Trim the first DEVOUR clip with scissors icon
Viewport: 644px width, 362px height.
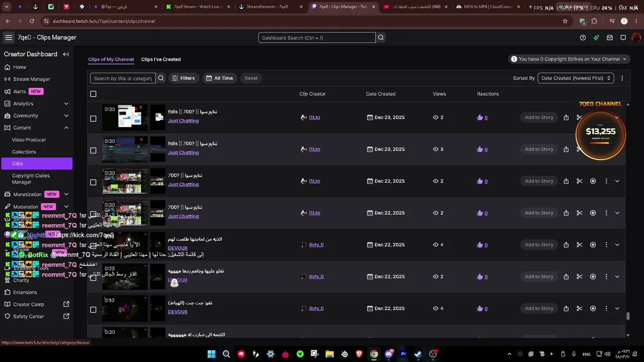tap(580, 245)
